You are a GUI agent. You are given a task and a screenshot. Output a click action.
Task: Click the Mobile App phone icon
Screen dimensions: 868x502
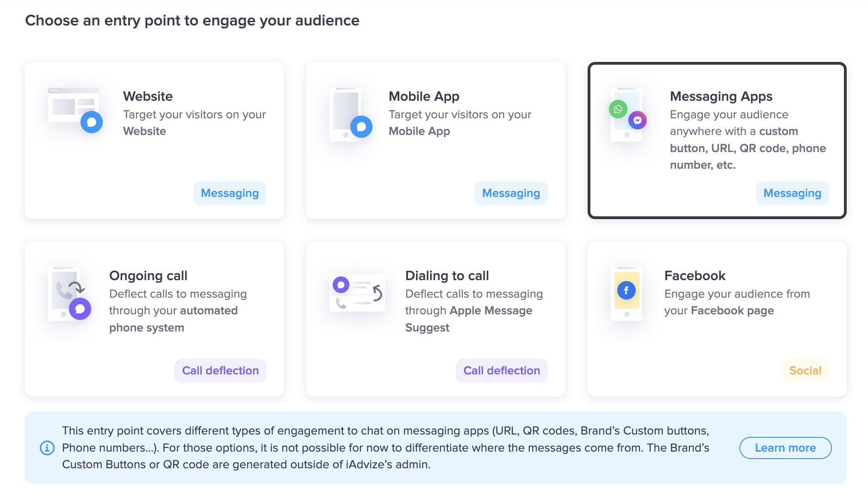click(351, 114)
